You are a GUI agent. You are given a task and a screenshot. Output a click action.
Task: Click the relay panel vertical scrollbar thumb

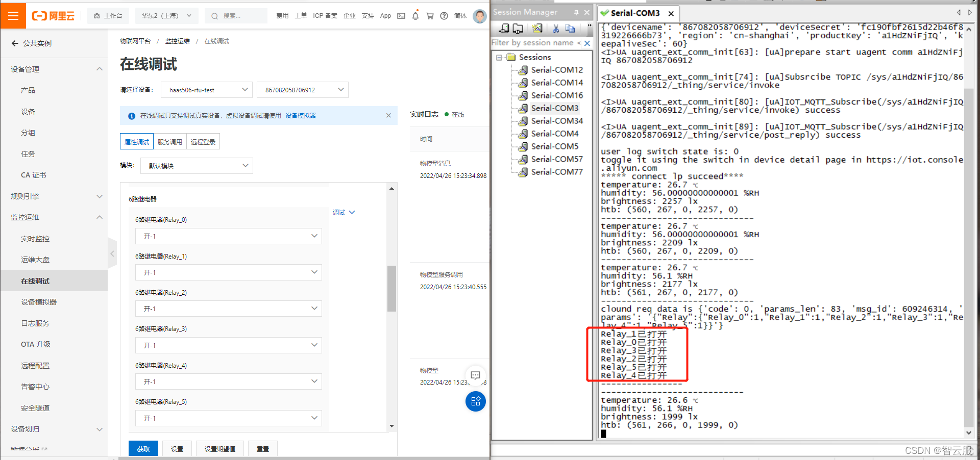(391, 288)
